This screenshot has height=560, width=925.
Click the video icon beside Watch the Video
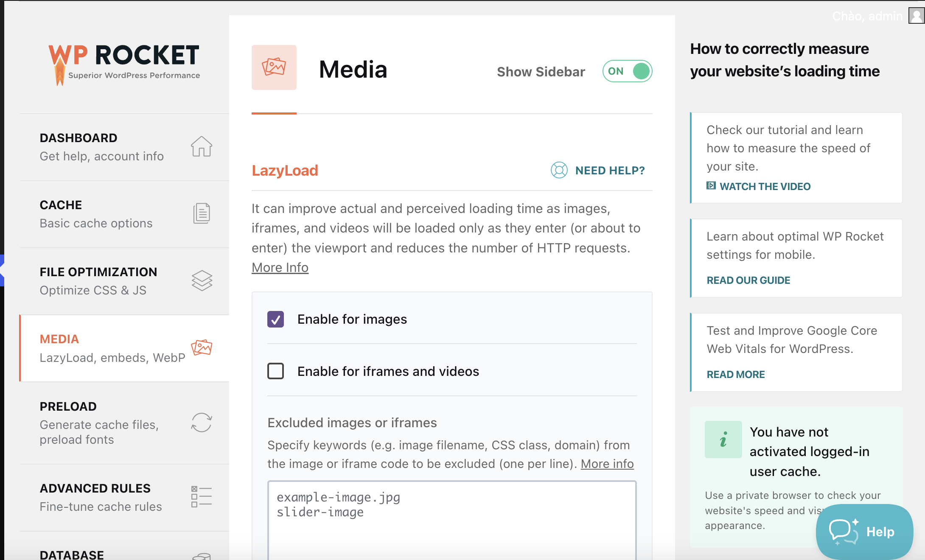click(711, 186)
